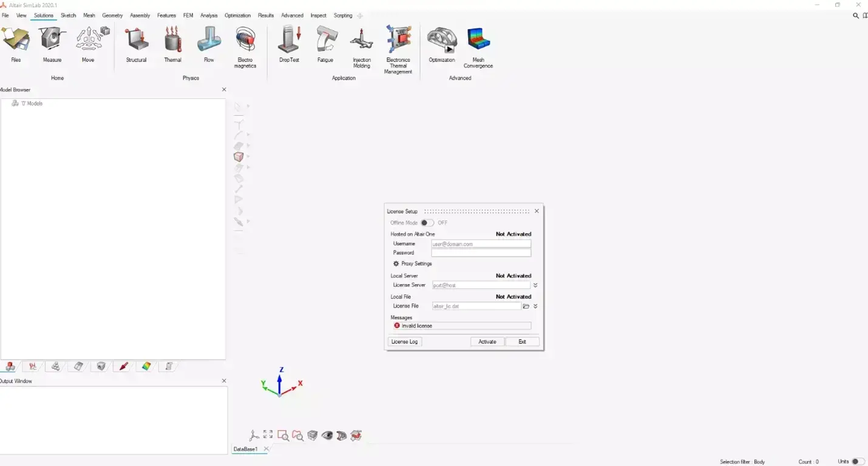
Task: Click the Password input field
Action: (x=481, y=253)
